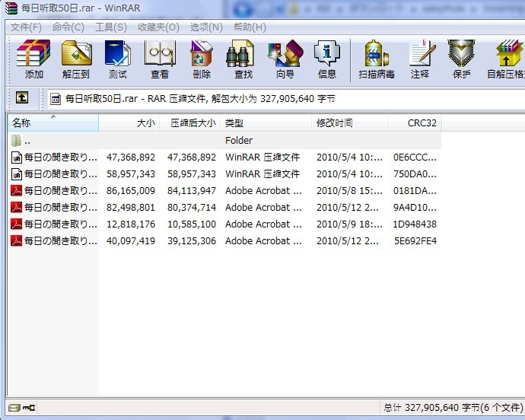This screenshot has height=420, width=525.
Task: Go up one level with the arrow button
Action: pyautogui.click(x=22, y=98)
